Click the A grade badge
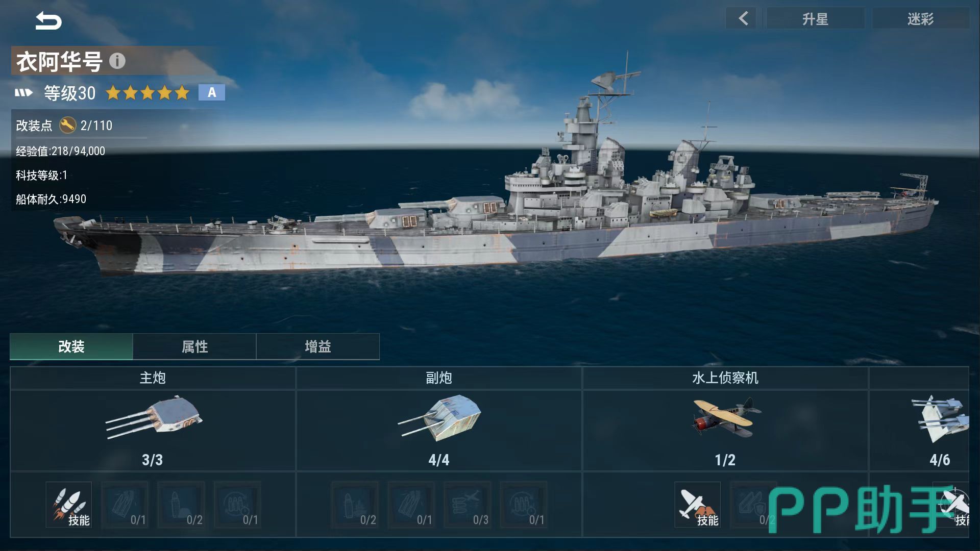This screenshot has height=551, width=980. (x=212, y=92)
